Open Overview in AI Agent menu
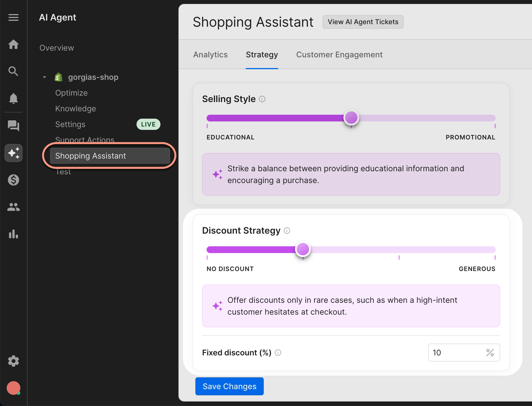Viewport: 532px width, 406px height. (57, 48)
